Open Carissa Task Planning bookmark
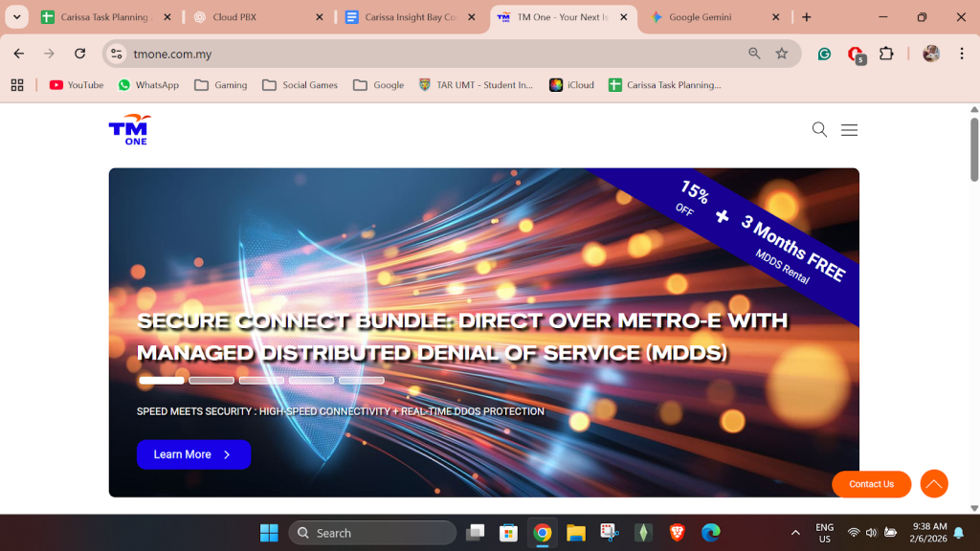The height and width of the screenshot is (551, 980). pos(665,85)
